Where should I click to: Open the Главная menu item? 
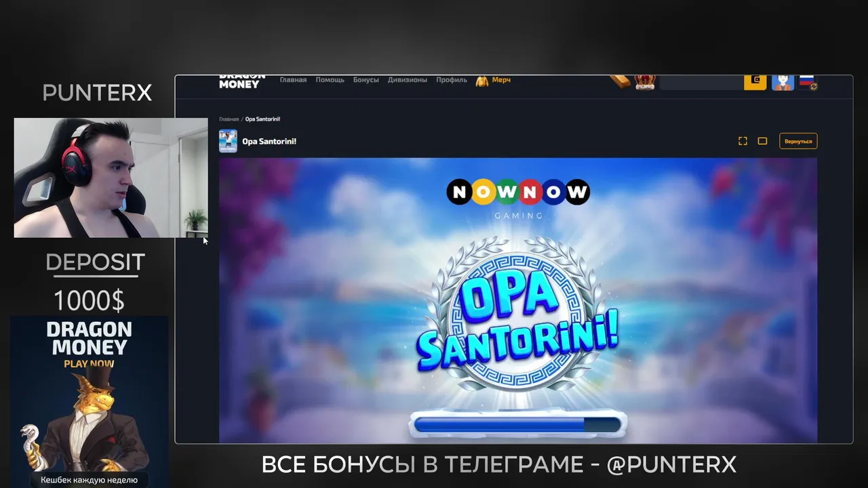pos(293,80)
